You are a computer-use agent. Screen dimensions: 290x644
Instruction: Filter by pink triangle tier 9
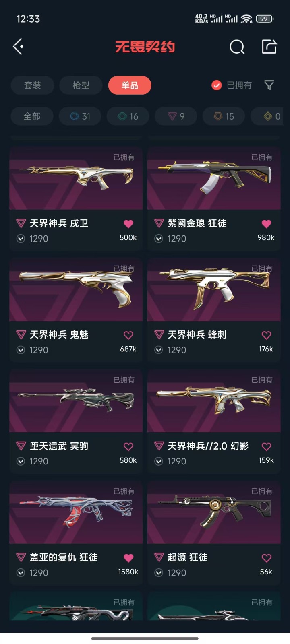pos(176,116)
